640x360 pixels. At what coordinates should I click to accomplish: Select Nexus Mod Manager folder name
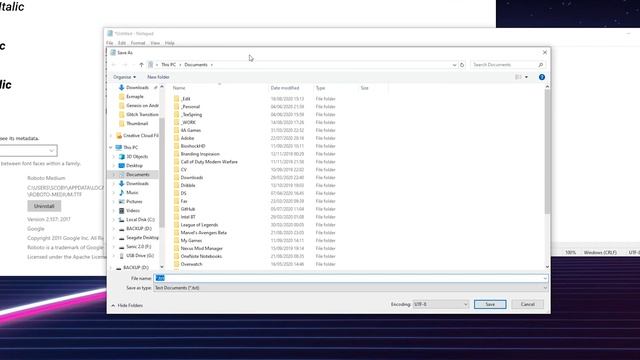pos(202,248)
